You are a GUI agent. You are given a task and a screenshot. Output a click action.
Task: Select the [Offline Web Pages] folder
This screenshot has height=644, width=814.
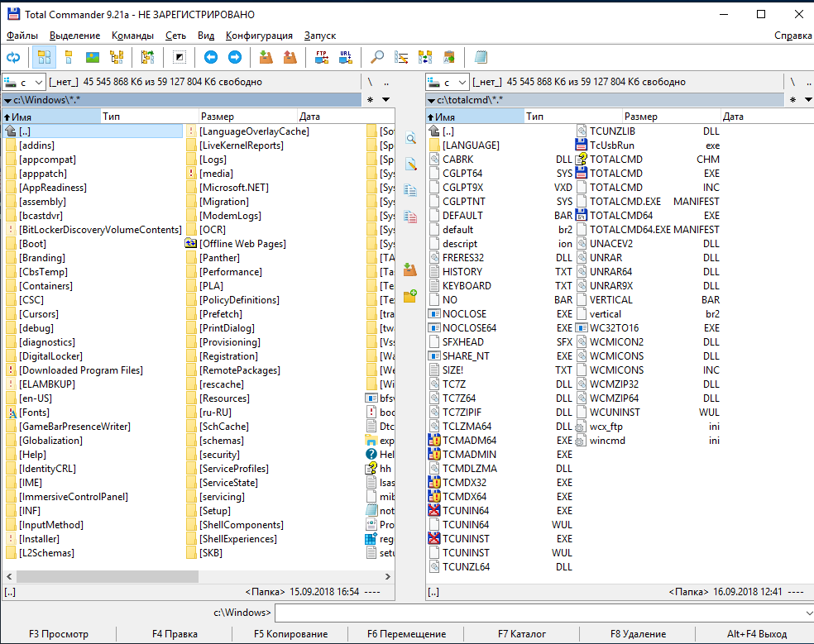(x=236, y=244)
